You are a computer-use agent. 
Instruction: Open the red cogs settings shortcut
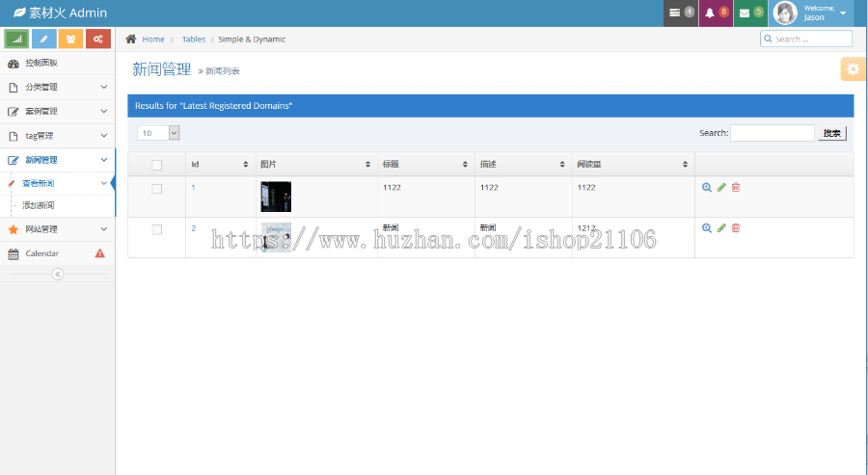(98, 40)
